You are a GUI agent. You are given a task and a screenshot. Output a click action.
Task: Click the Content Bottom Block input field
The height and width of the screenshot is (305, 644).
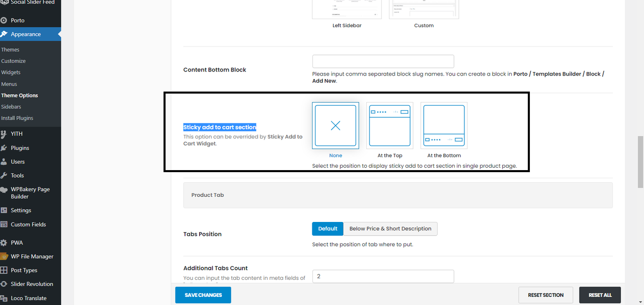pyautogui.click(x=383, y=61)
